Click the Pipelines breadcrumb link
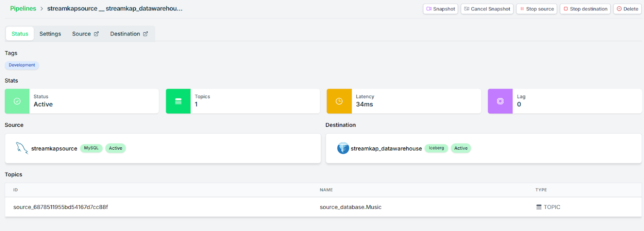The width and height of the screenshot is (644, 231). tap(23, 8)
